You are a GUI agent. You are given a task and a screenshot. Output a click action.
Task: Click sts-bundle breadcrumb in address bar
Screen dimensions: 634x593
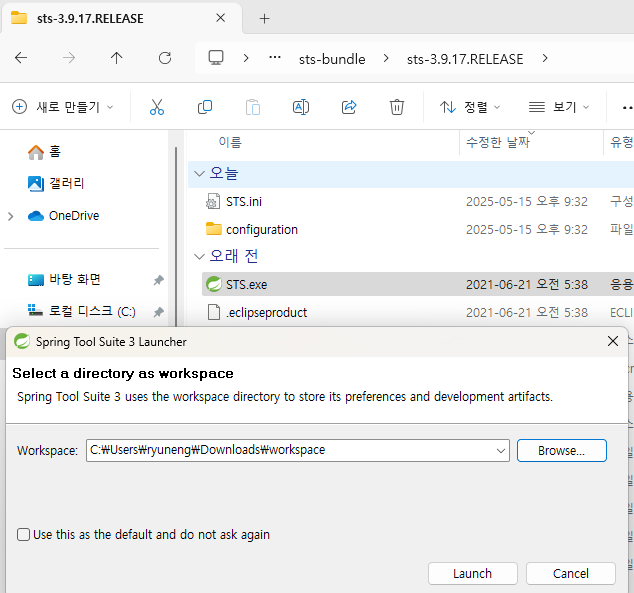(x=332, y=59)
